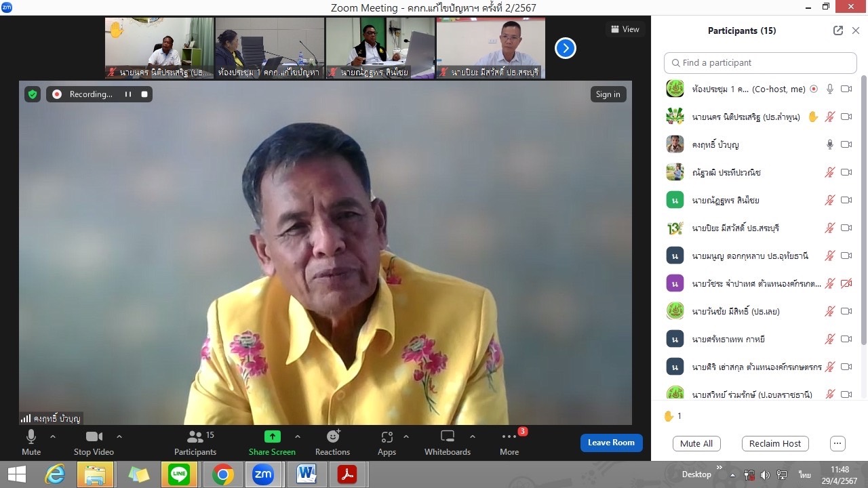868x488 pixels.
Task: Pause the recording
Action: 127,94
